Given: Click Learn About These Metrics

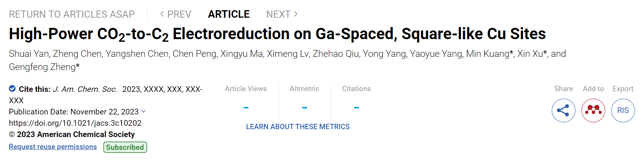Looking at the screenshot, I should [x=298, y=127].
